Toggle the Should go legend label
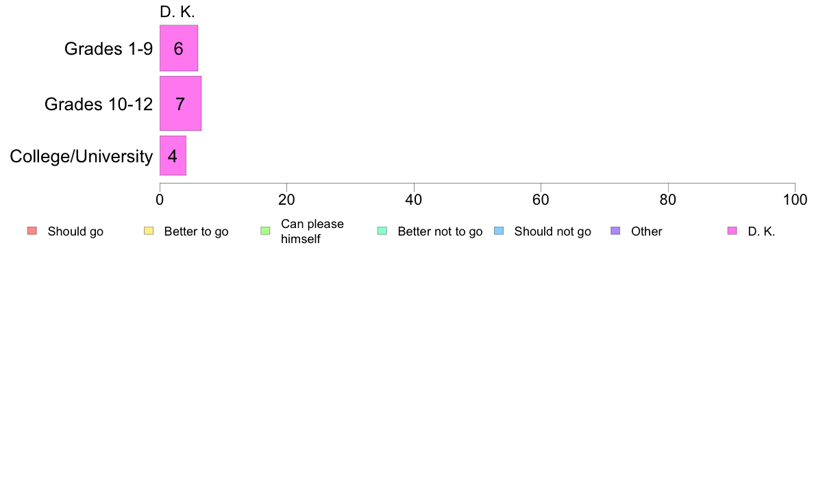 (x=75, y=231)
